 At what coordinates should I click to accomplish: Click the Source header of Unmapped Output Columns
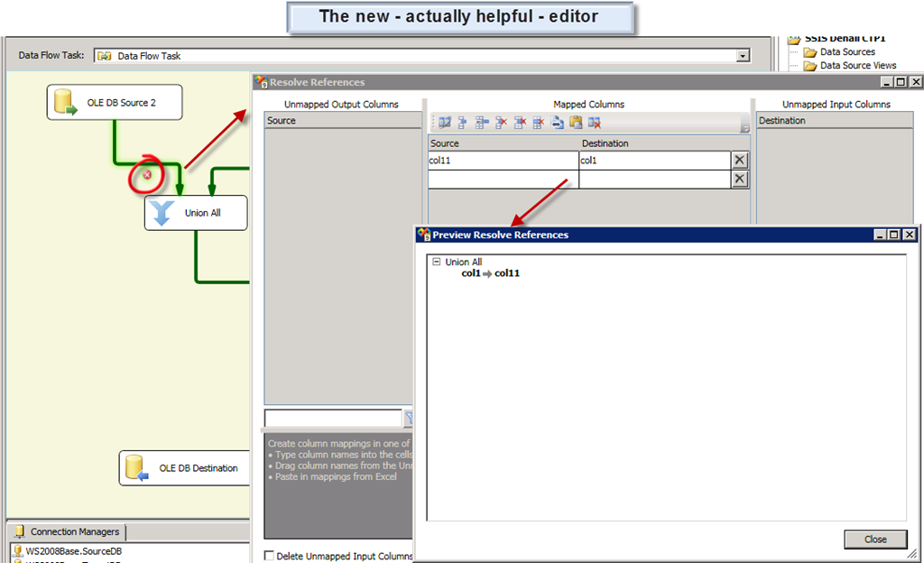tap(343, 120)
